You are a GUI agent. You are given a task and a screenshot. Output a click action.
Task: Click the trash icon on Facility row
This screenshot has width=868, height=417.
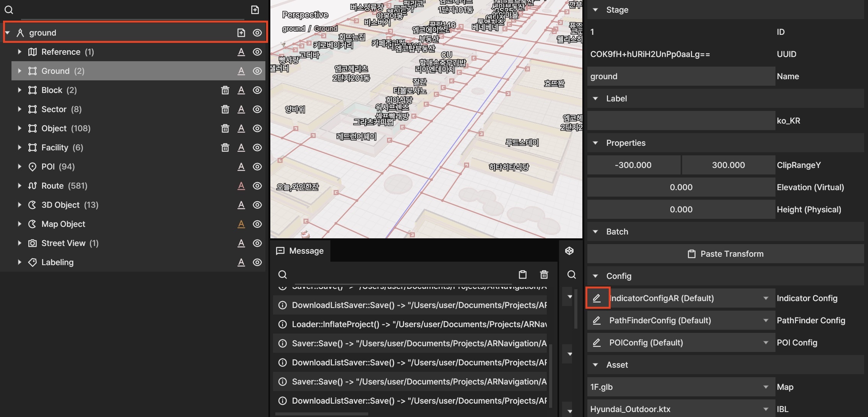(x=225, y=148)
